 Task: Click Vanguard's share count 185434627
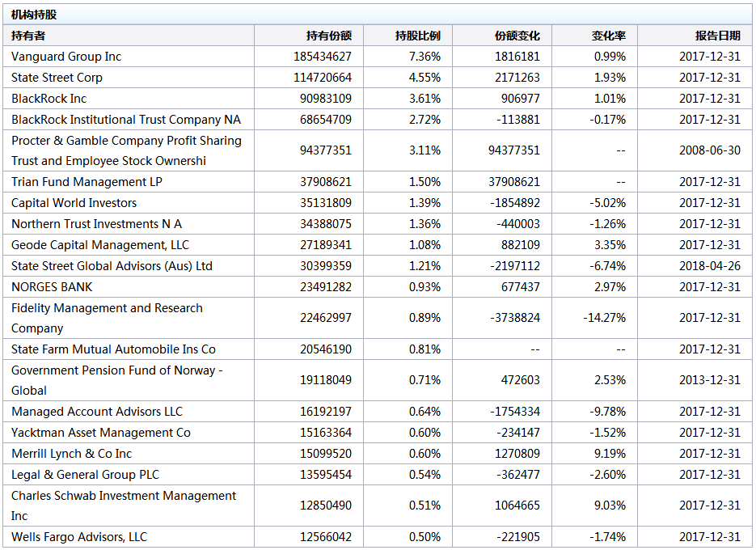coord(323,57)
